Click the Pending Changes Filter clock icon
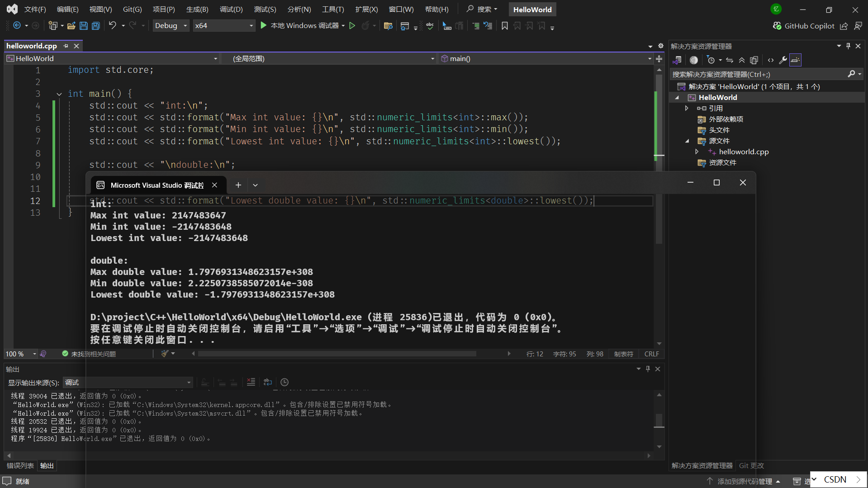868x488 pixels. pos(711,60)
